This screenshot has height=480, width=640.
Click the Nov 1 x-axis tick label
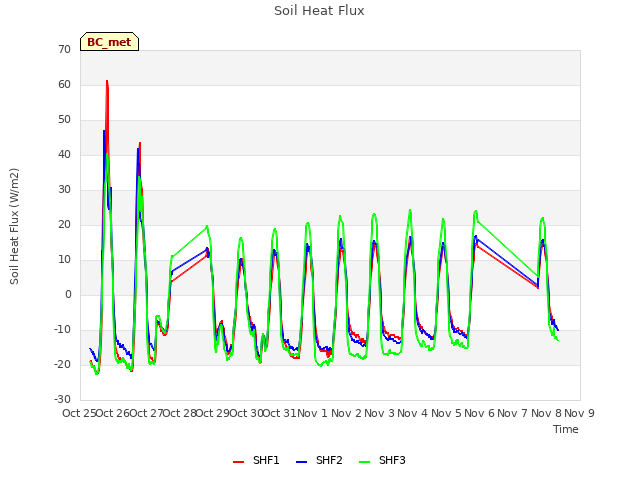[x=312, y=413]
